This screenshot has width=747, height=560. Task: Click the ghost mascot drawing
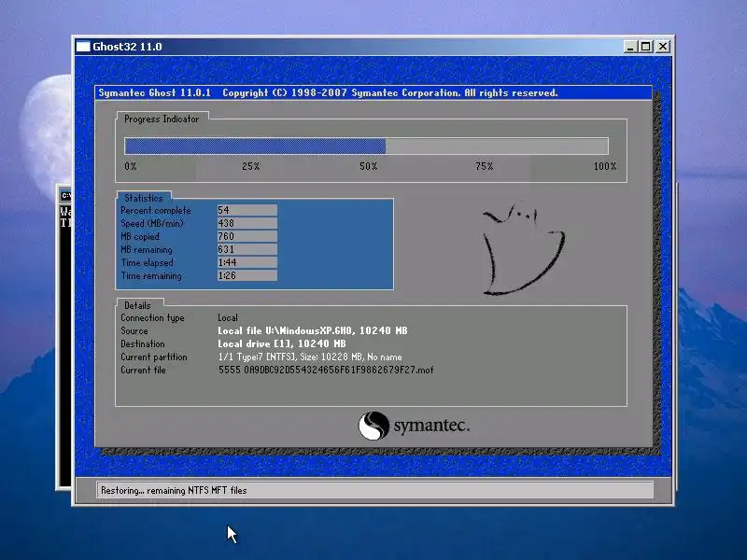(x=523, y=249)
